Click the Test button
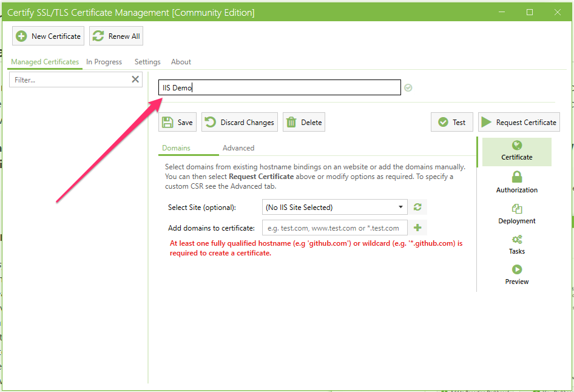The width and height of the screenshot is (574, 392). [x=451, y=122]
